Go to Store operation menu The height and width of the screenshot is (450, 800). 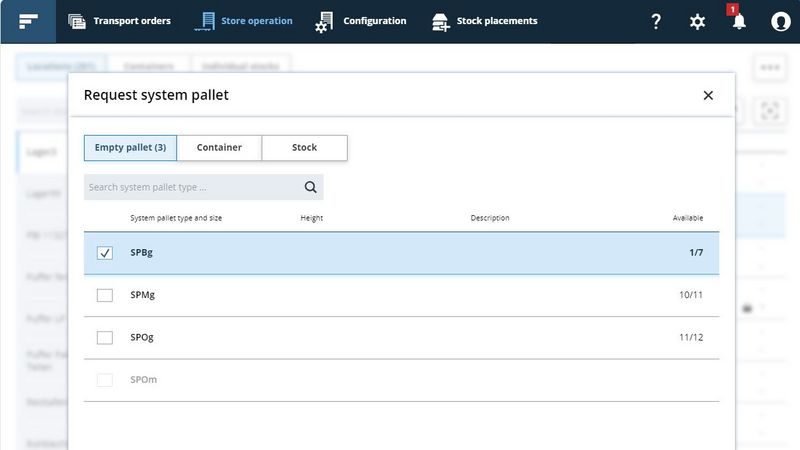click(x=245, y=21)
